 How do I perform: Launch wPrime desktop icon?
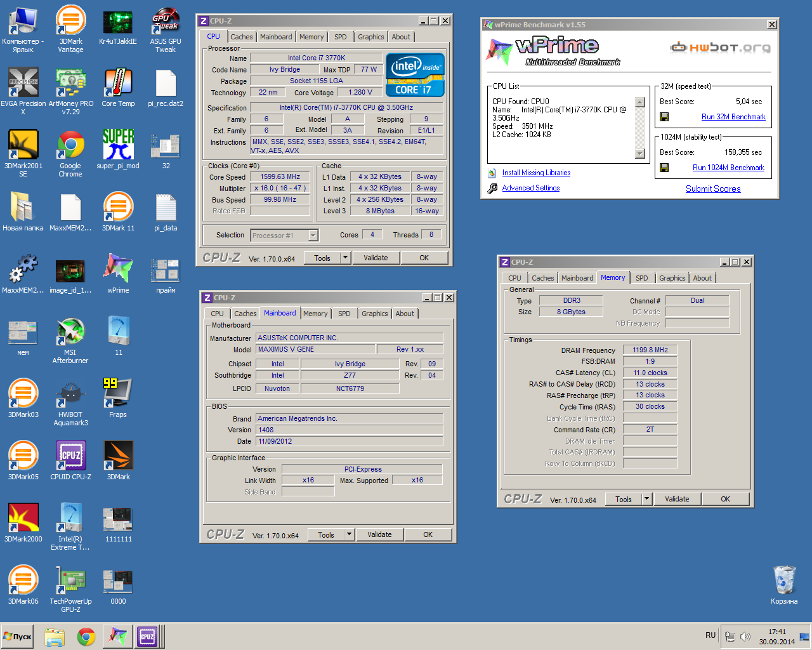pyautogui.click(x=118, y=274)
